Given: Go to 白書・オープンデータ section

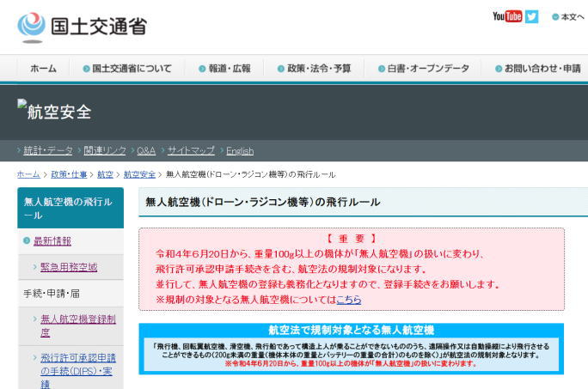Looking at the screenshot, I should point(423,69).
